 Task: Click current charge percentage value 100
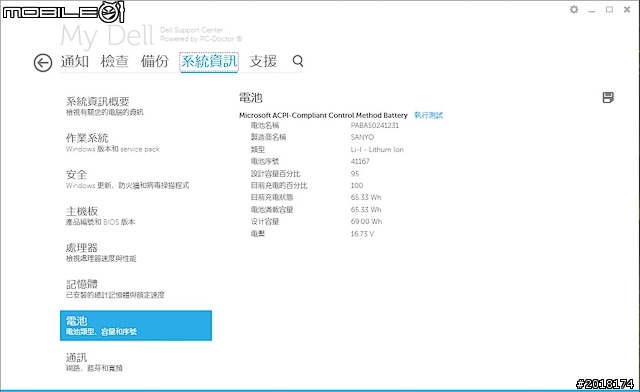tap(357, 185)
